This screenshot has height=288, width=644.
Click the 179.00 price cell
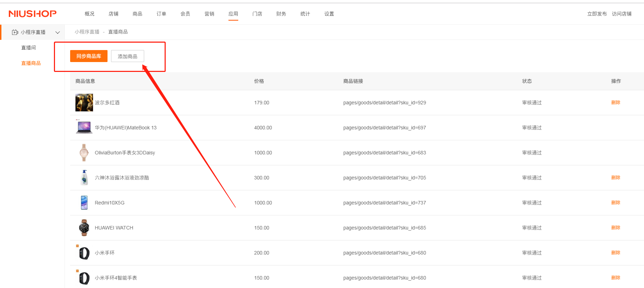262,103
